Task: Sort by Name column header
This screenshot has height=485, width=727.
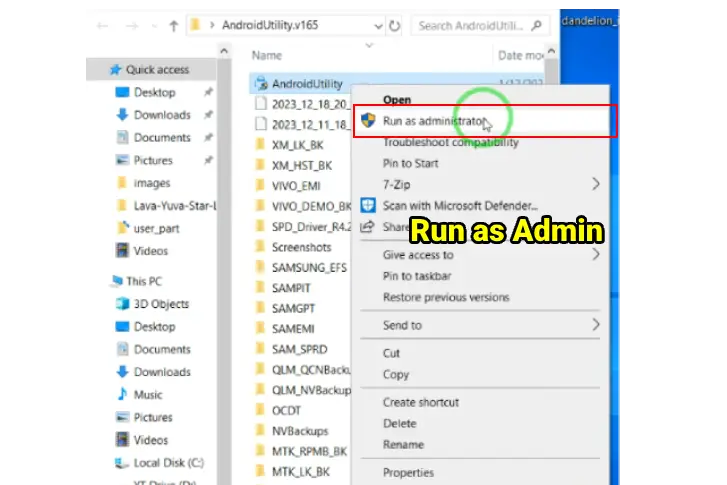Action: [x=267, y=56]
